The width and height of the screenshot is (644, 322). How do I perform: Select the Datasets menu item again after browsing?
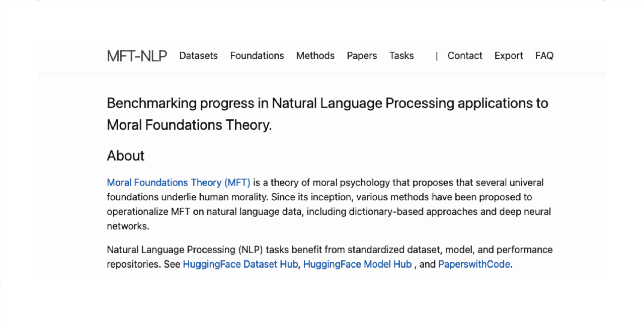[198, 56]
